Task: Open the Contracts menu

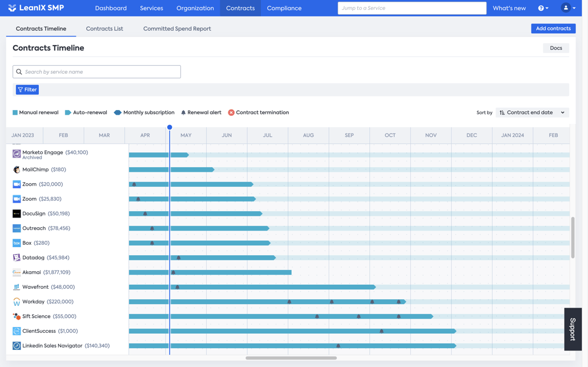Action: pyautogui.click(x=240, y=8)
